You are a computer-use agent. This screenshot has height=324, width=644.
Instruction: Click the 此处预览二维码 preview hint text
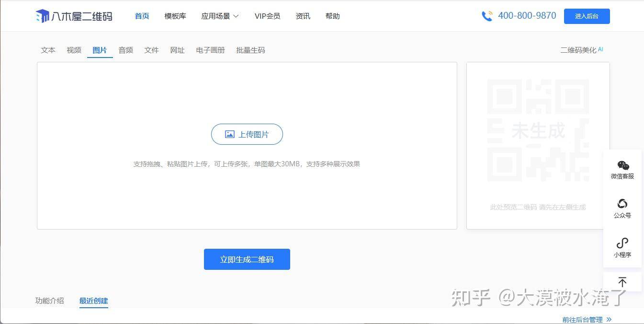(538, 207)
